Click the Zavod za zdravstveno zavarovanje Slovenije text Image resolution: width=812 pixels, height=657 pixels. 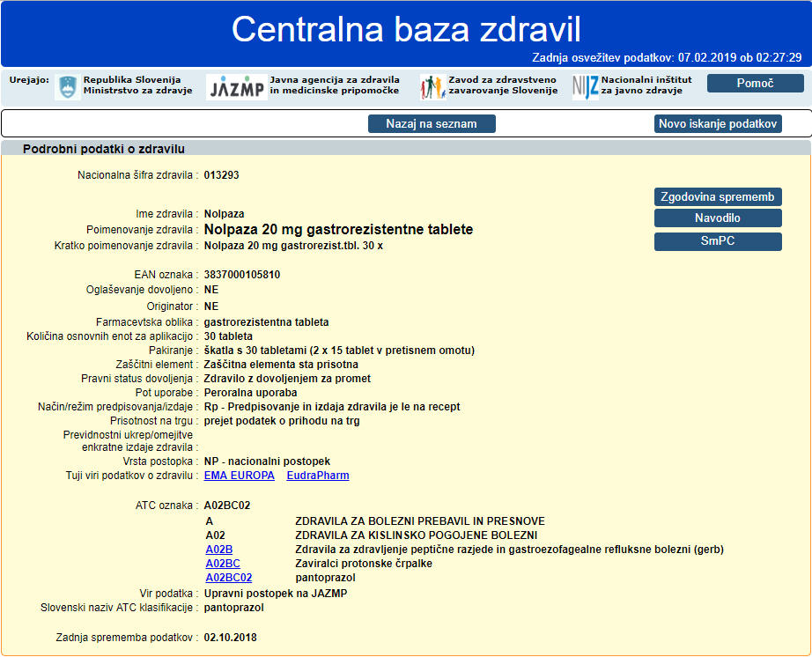(x=504, y=85)
